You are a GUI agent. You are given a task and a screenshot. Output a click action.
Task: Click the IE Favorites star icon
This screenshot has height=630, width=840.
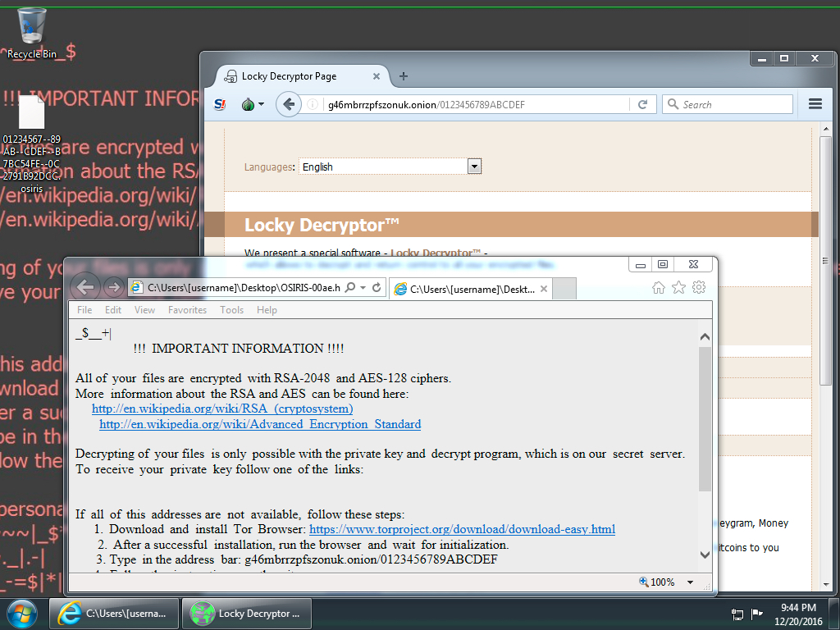678,288
